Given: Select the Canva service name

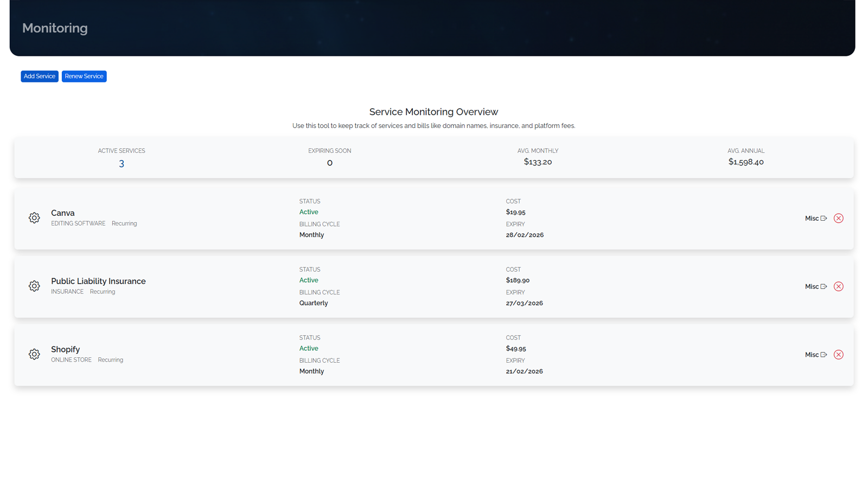Looking at the screenshot, I should tap(63, 213).
